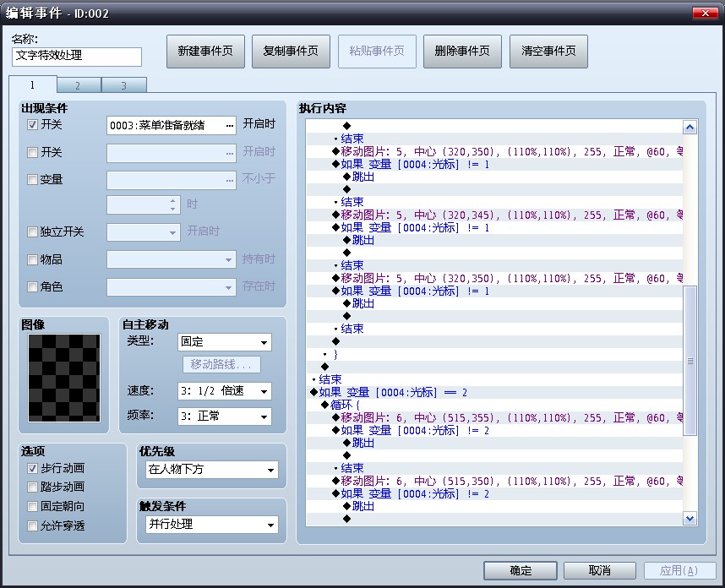Toggle the 步行动画 option checkbox
The image size is (725, 588).
(32, 469)
